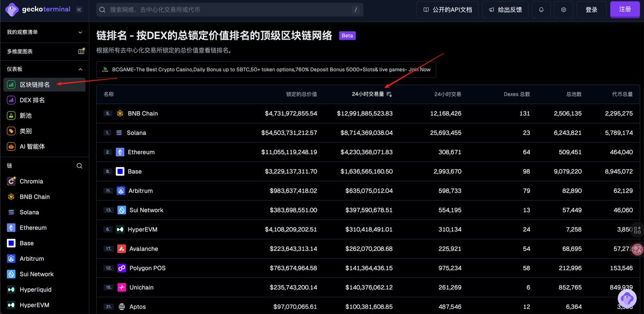Click the 注册 button
Viewport: 644px width, 314px height.
coord(625,10)
